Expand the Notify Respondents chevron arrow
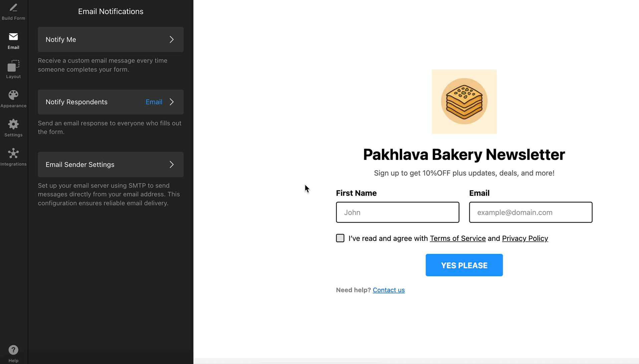The image size is (639, 364). 172,102
